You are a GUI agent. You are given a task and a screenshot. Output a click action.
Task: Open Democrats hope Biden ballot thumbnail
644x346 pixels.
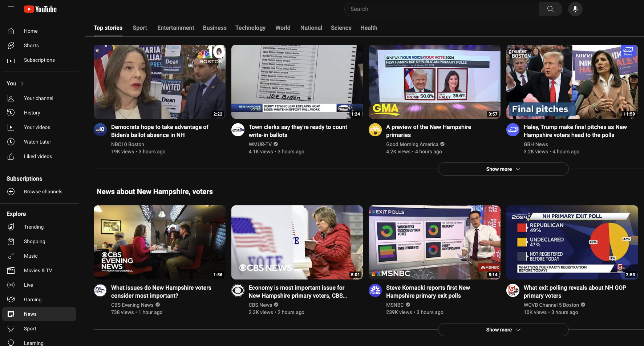[159, 82]
